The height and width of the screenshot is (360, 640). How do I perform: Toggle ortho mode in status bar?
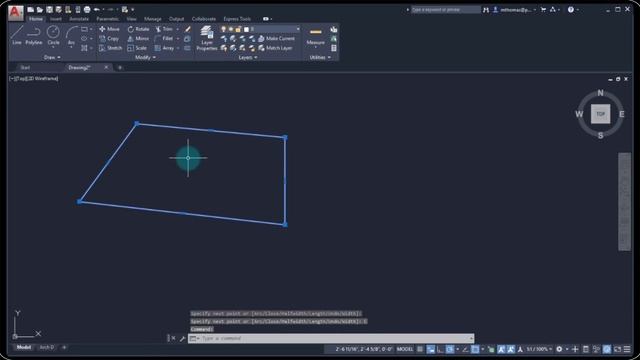click(440, 349)
